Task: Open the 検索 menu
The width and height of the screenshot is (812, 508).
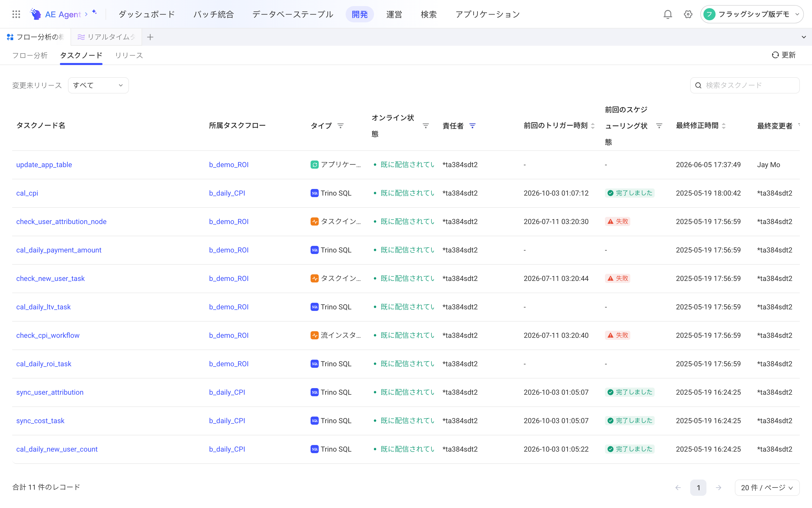Action: tap(429, 14)
